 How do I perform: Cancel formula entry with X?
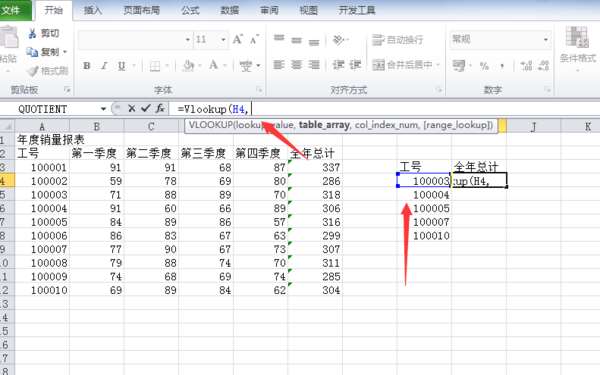pos(132,109)
